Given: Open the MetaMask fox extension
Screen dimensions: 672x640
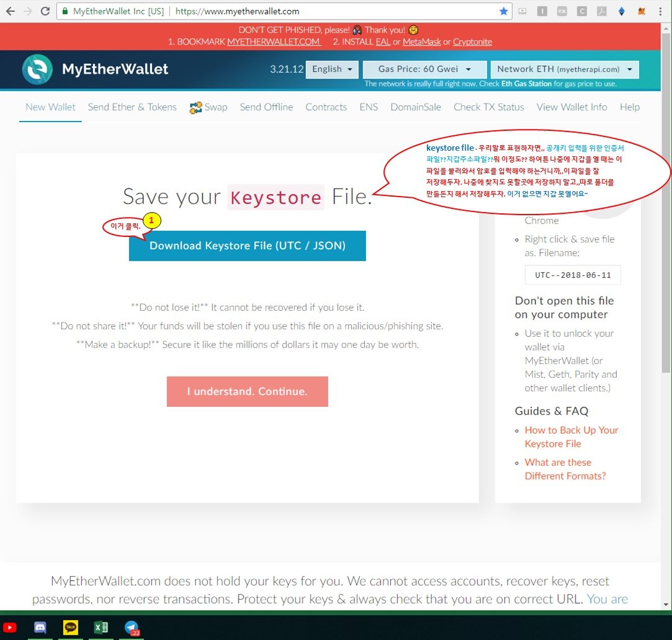Looking at the screenshot, I should 642,11.
